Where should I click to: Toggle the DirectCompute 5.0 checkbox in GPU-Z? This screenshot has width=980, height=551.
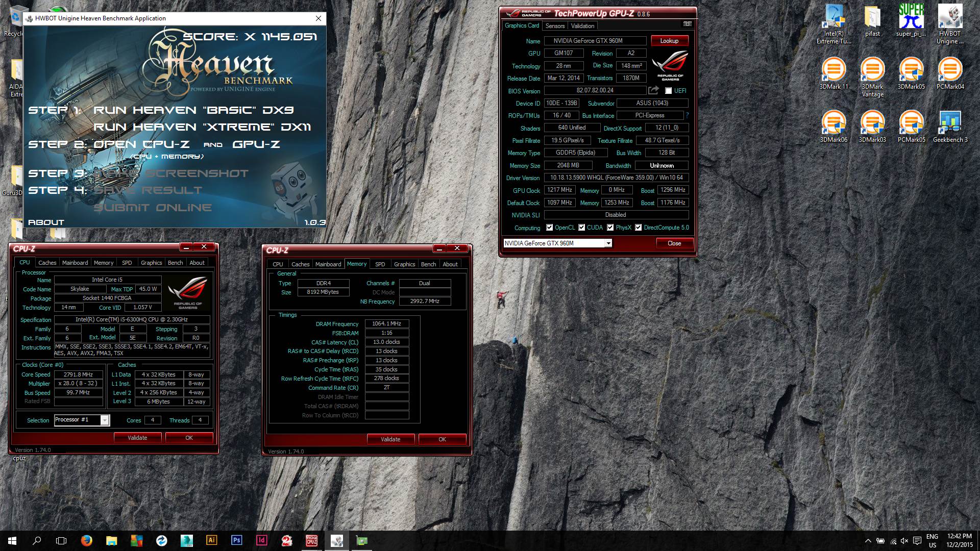point(638,228)
